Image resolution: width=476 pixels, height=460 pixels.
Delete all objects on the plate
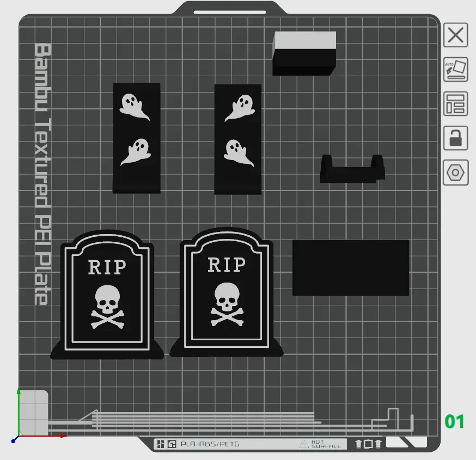point(456,35)
